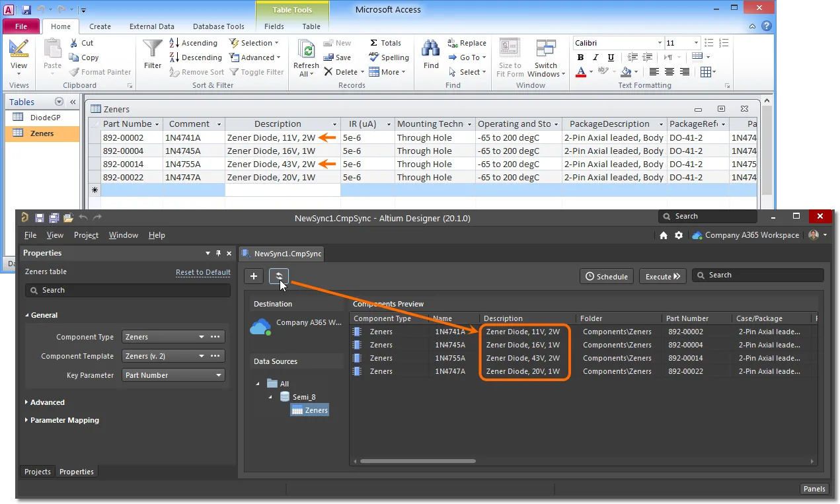Screen dimensions: 840x504
Task: Click Company A365 Workspace button
Action: tap(745, 235)
